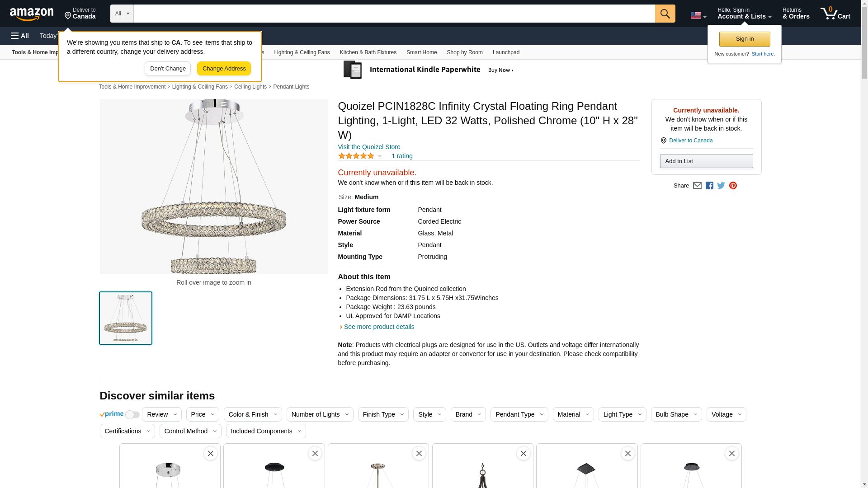
Task: Share product on Twitter
Action: [721, 186]
